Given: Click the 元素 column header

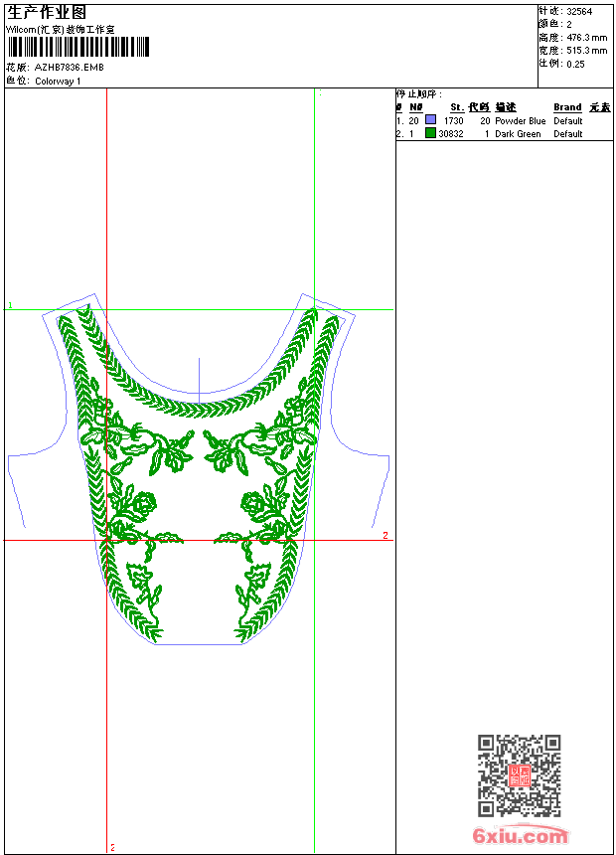Looking at the screenshot, I should [x=600, y=107].
